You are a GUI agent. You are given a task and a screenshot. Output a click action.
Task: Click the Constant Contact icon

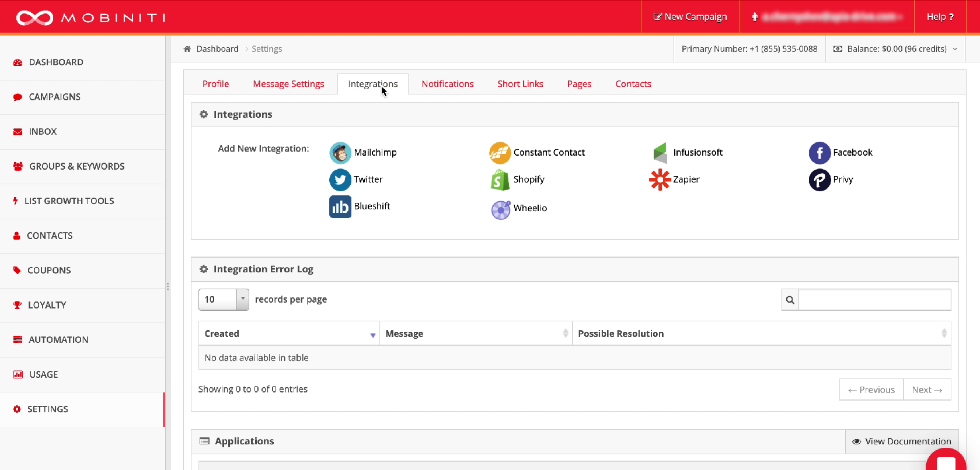pyautogui.click(x=500, y=153)
